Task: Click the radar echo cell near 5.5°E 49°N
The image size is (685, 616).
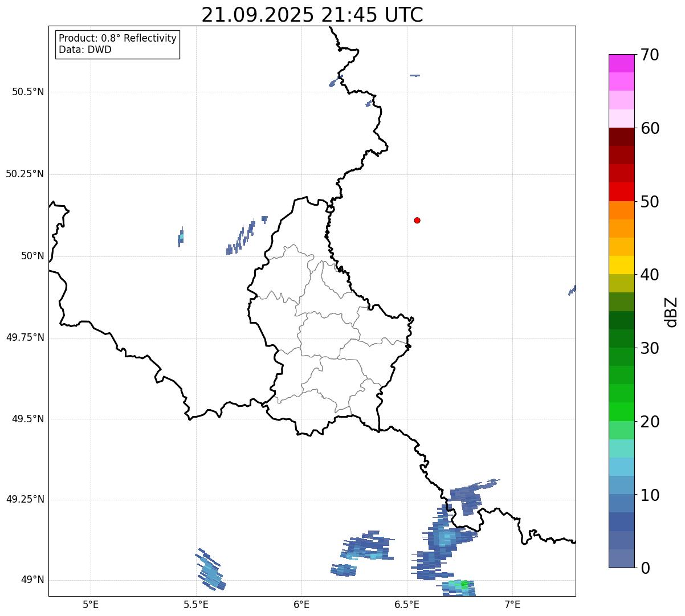Action: (211, 570)
